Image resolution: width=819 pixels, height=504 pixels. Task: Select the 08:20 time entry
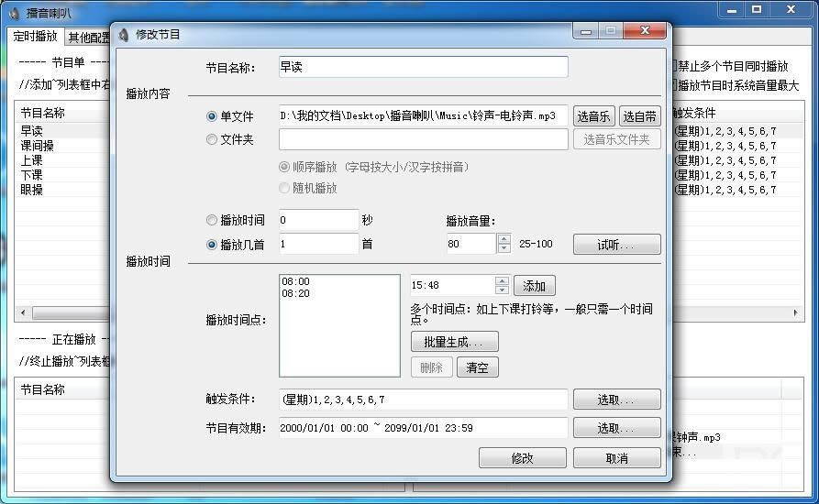click(296, 294)
